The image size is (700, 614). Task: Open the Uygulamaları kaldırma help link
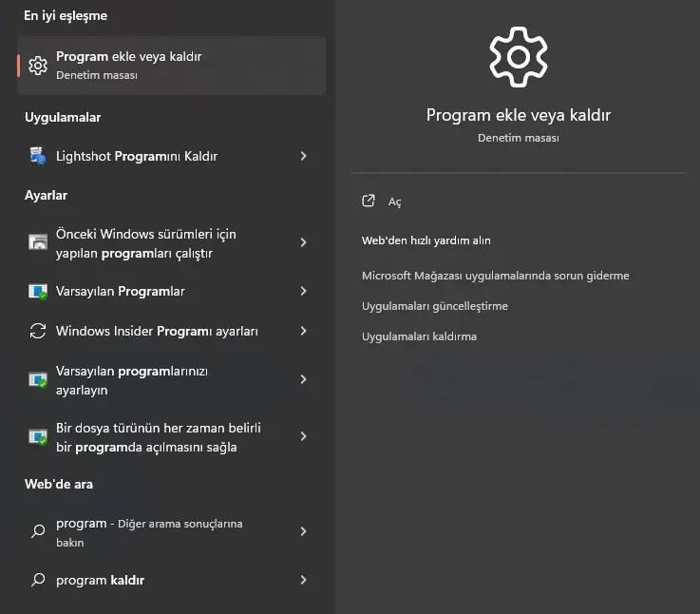(419, 336)
